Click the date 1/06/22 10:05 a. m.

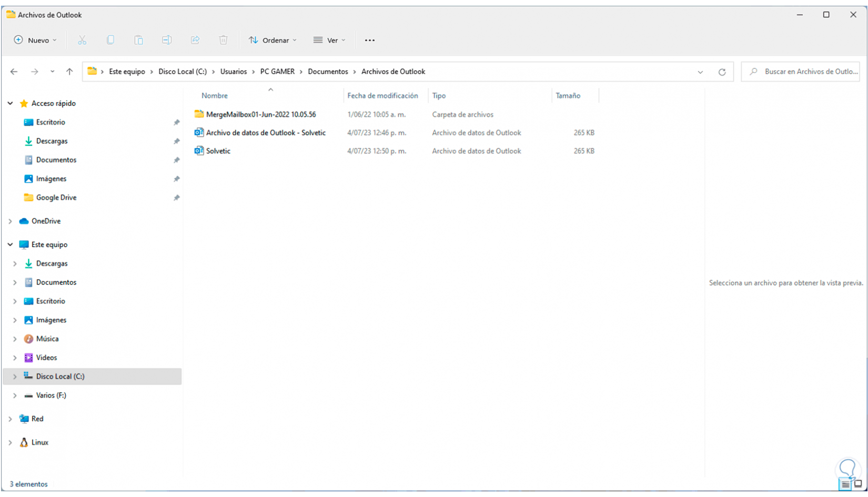pos(376,114)
